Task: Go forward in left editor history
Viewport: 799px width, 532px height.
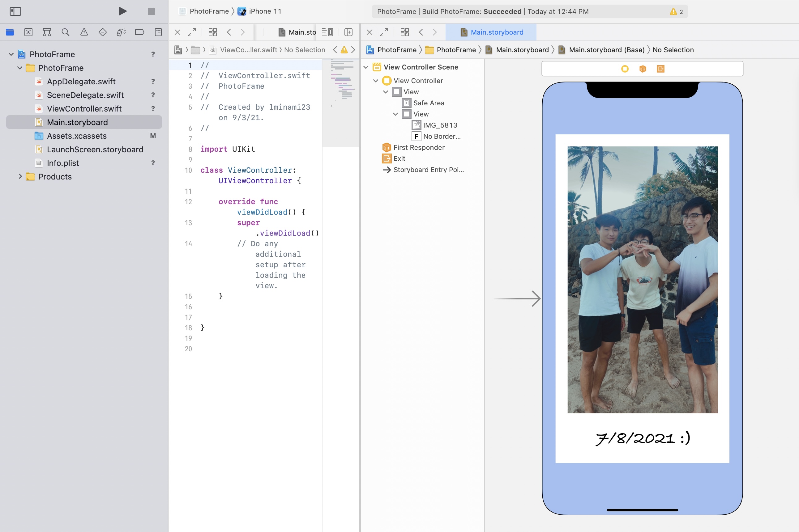Action: coord(243,32)
